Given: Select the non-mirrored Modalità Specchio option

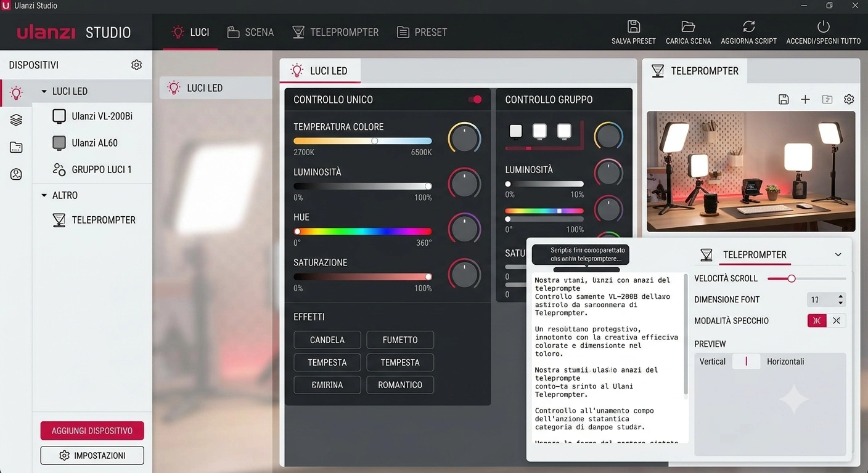Looking at the screenshot, I should [x=836, y=320].
